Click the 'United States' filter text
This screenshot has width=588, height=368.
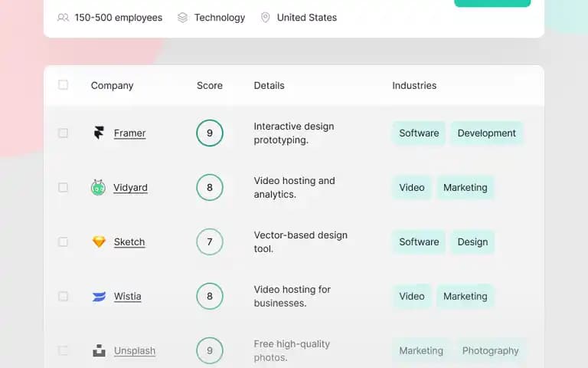point(307,18)
